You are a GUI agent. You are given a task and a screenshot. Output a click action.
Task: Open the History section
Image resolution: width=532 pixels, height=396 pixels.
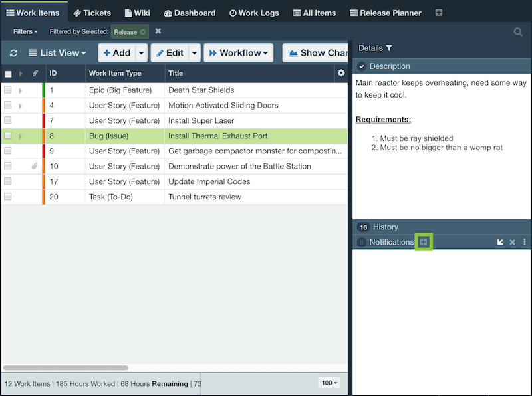tap(386, 227)
